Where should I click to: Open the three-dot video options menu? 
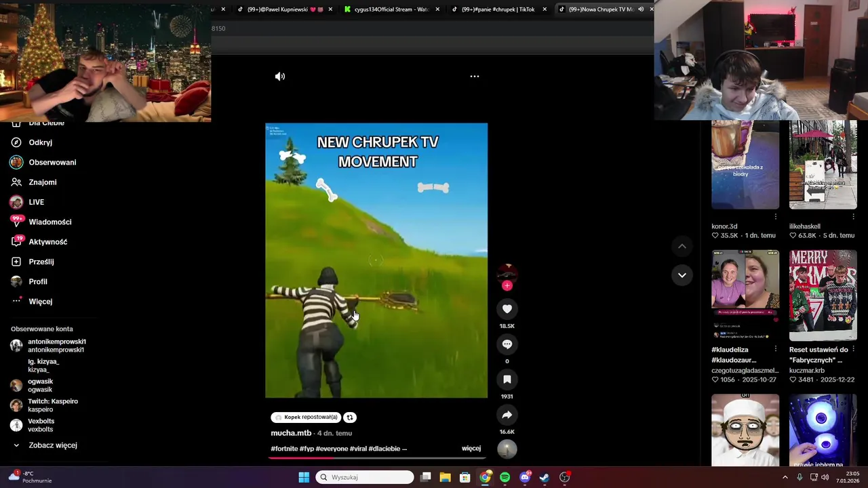tap(475, 77)
